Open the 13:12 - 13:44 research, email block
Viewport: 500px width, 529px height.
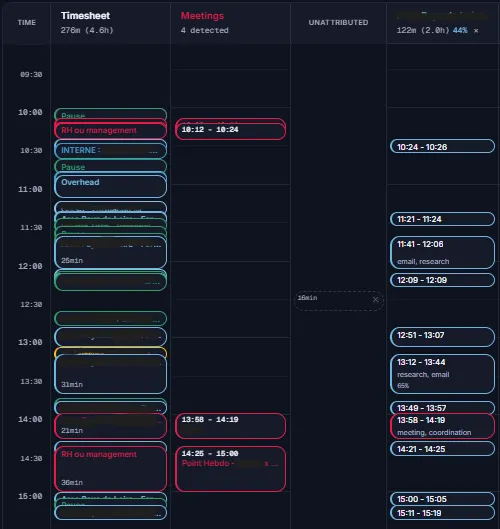click(x=442, y=374)
